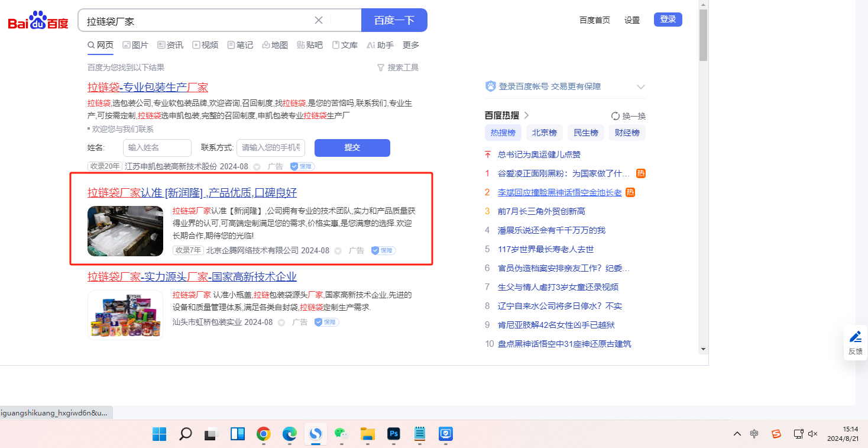
Task: Clear the search box with the X icon
Action: click(318, 20)
